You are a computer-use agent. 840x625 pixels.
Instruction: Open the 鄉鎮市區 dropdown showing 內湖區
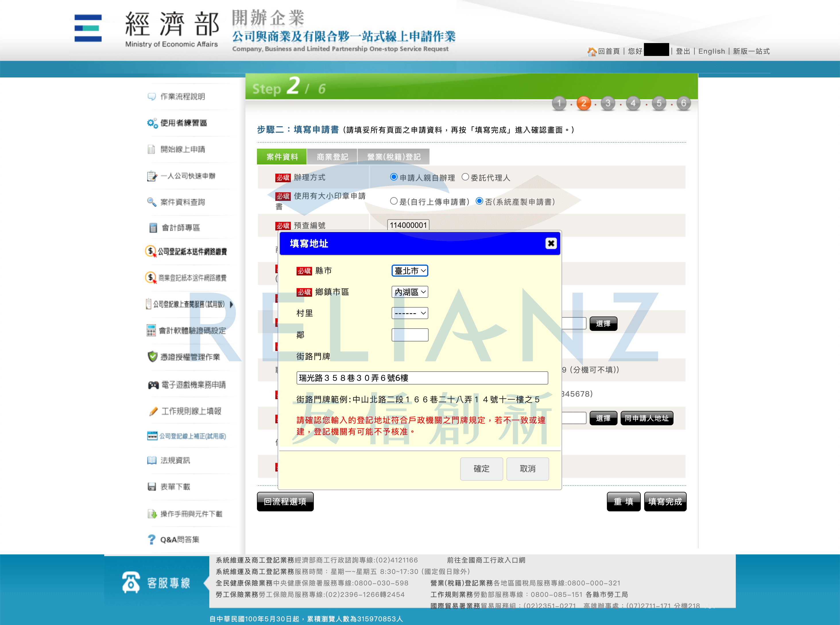pyautogui.click(x=410, y=292)
